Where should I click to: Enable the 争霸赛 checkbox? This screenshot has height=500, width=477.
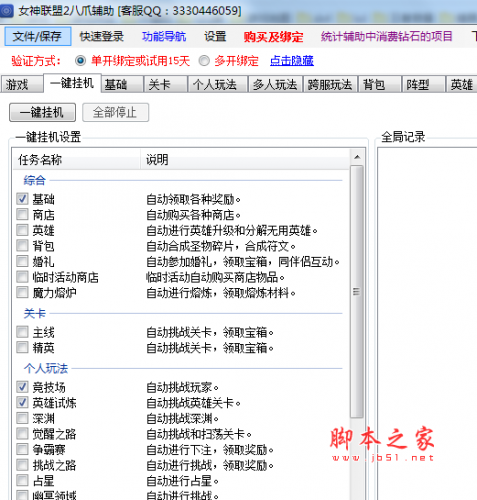tap(22, 449)
